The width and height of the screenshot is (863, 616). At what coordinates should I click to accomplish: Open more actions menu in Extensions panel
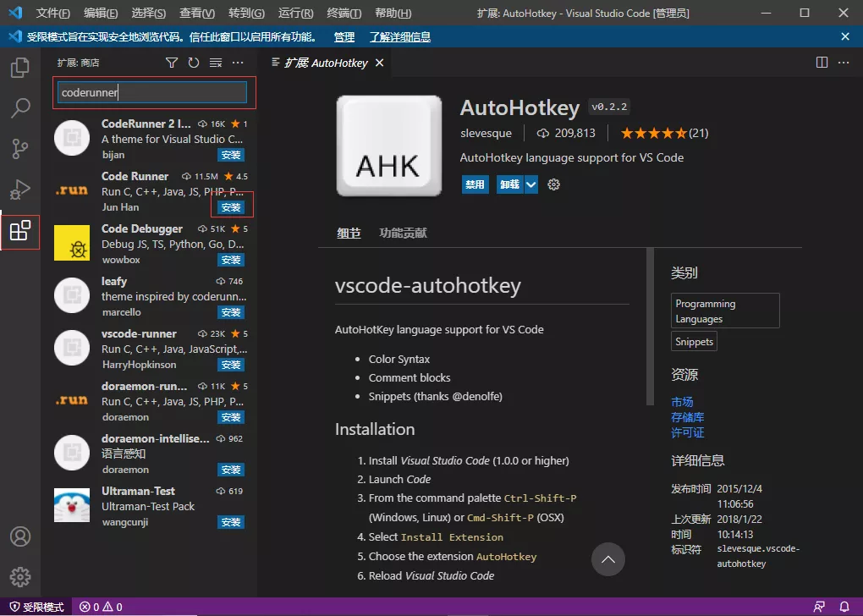coord(237,62)
